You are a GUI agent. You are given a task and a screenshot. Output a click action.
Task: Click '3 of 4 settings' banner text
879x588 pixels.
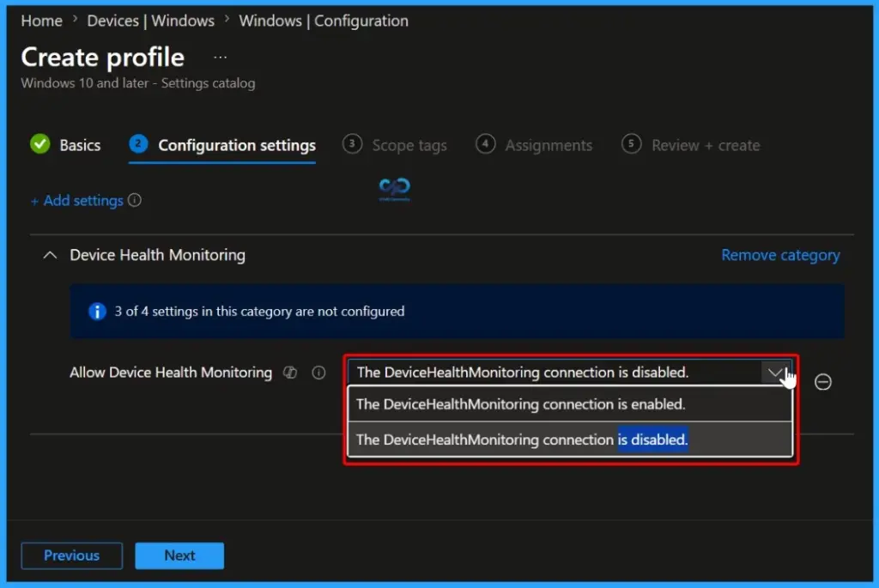pyautogui.click(x=259, y=311)
